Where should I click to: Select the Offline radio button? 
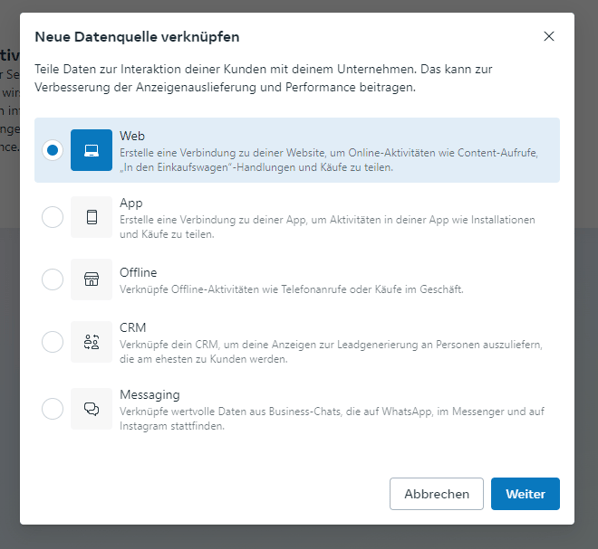[x=53, y=279]
